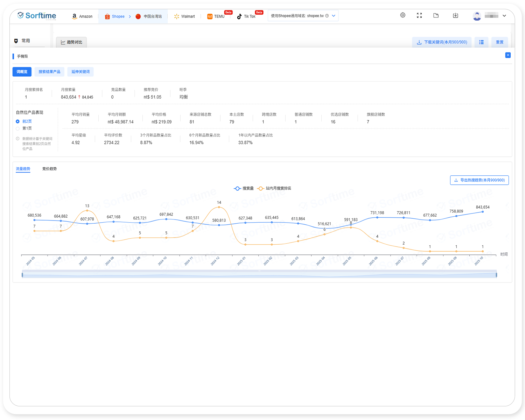Click the Sorftime logo
Image resolution: width=525 pixels, height=420 pixels.
37,16
